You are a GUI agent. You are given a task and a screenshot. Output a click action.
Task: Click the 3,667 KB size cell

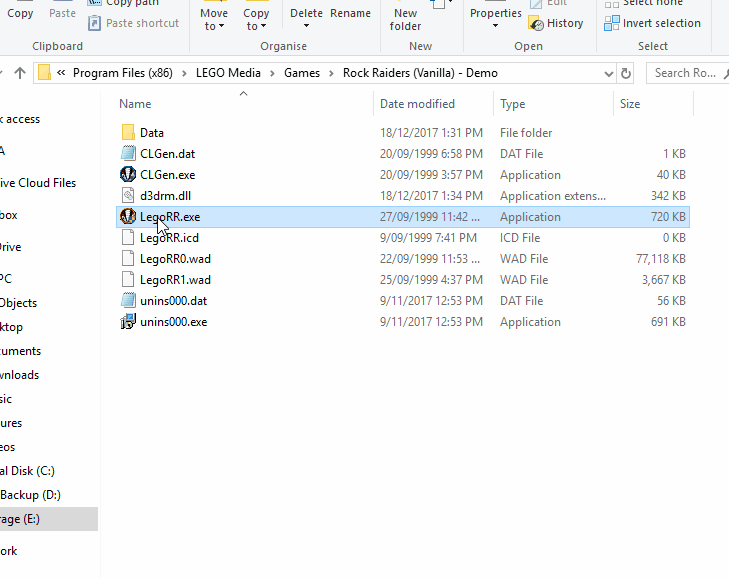pyautogui.click(x=663, y=279)
